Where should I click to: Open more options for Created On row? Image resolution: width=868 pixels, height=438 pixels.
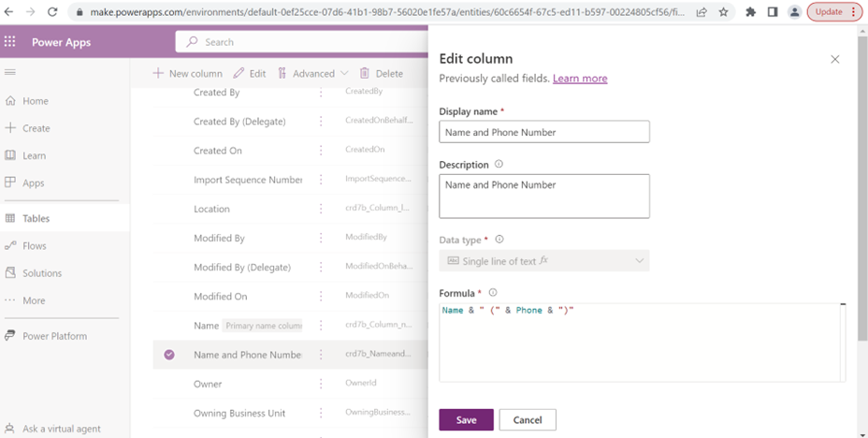pos(321,151)
